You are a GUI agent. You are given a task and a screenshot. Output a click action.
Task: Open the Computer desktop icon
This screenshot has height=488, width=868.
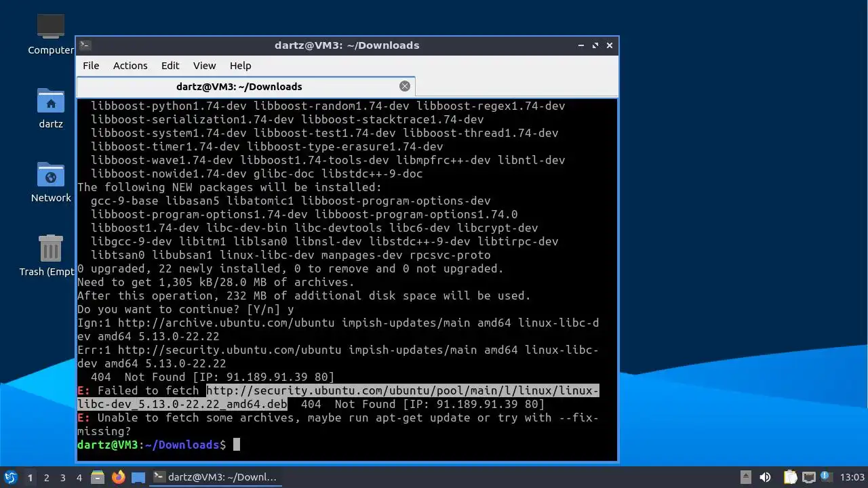click(x=51, y=34)
